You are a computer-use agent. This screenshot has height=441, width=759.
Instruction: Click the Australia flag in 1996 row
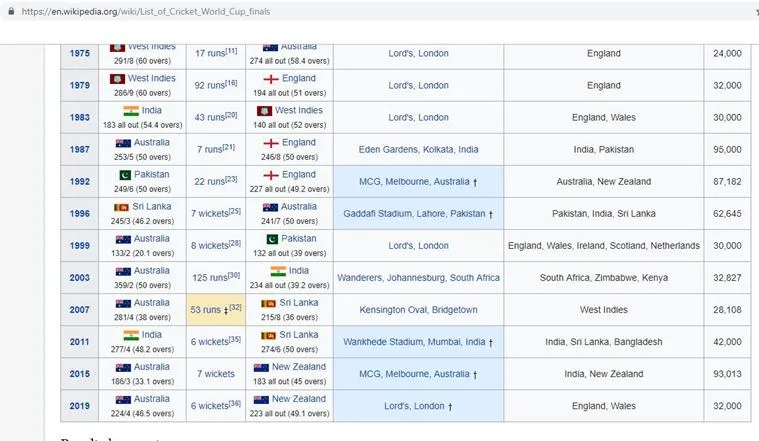click(x=270, y=207)
